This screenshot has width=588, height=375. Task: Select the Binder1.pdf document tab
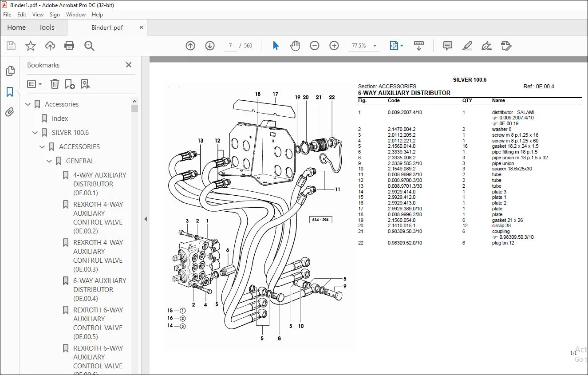(107, 28)
